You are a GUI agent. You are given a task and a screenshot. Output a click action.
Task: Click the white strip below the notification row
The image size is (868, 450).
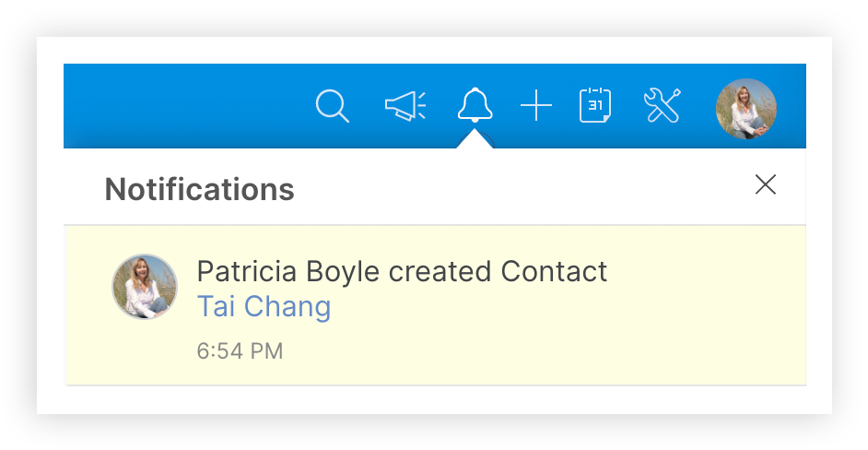[x=433, y=398]
